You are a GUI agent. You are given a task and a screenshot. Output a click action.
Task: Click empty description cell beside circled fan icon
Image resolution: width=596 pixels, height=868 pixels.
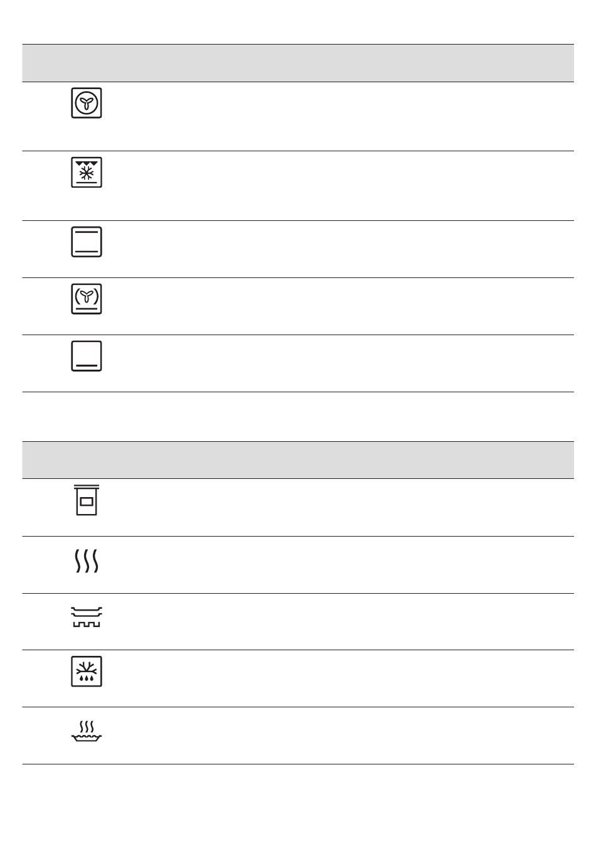[351, 117]
